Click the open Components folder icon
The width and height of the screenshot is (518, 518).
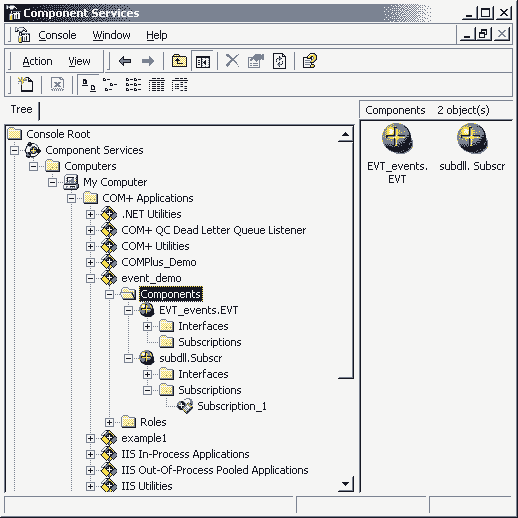[x=128, y=294]
